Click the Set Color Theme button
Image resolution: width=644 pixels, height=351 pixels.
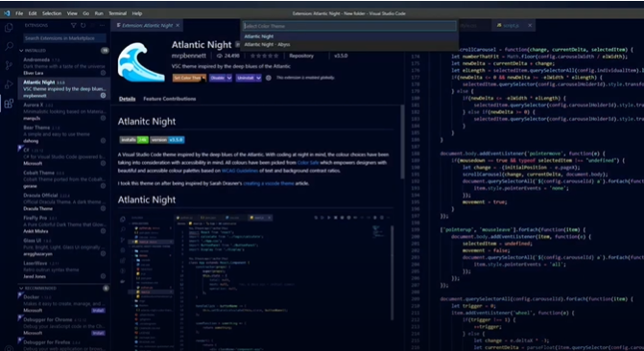pyautogui.click(x=189, y=78)
